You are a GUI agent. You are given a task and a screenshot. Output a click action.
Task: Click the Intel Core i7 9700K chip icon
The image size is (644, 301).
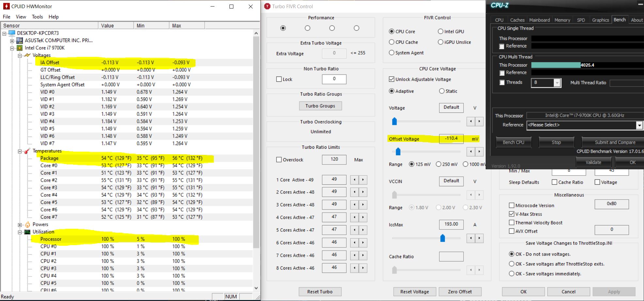[20, 48]
